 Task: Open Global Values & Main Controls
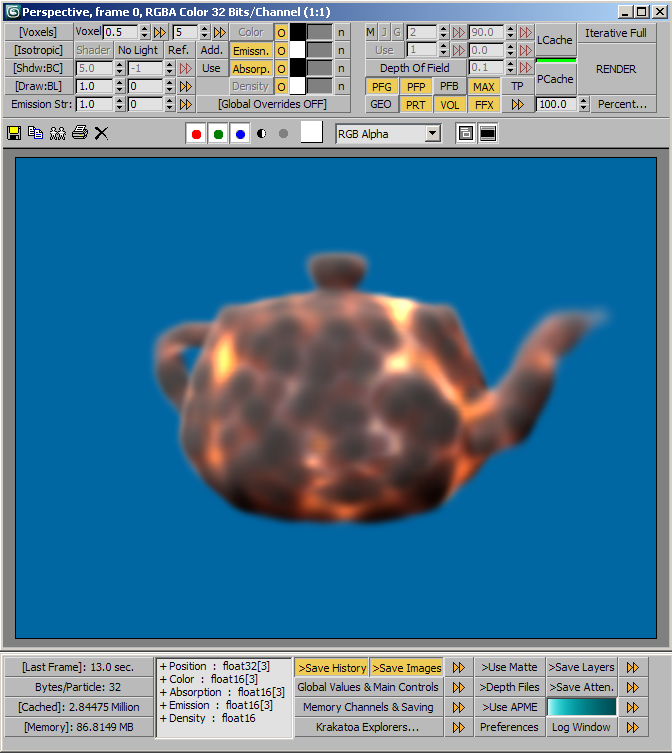pyautogui.click(x=368, y=687)
